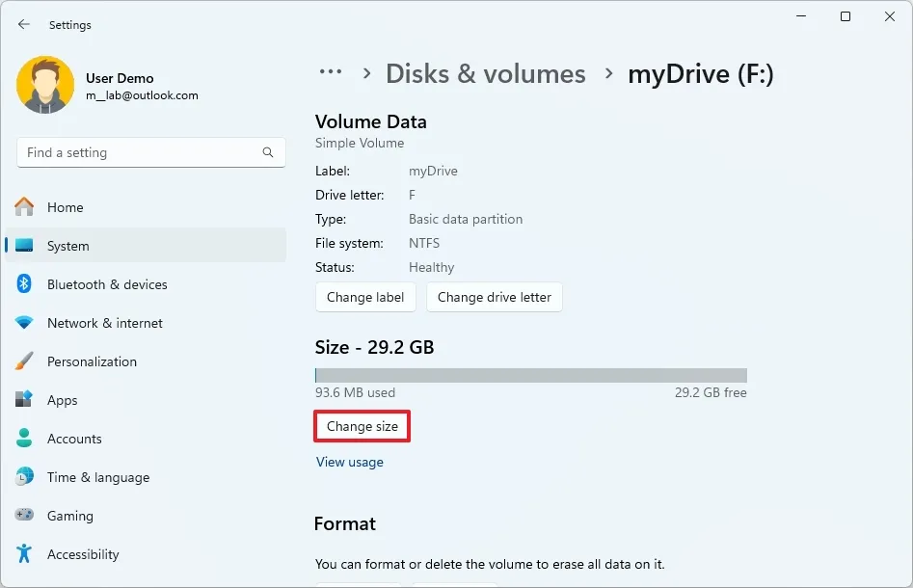Open Network & internet using the globe icon
Image resolution: width=913 pixels, height=588 pixels.
[26, 323]
